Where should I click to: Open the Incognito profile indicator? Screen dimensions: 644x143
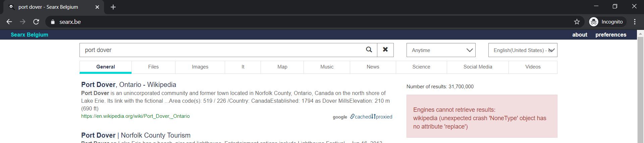(608, 22)
